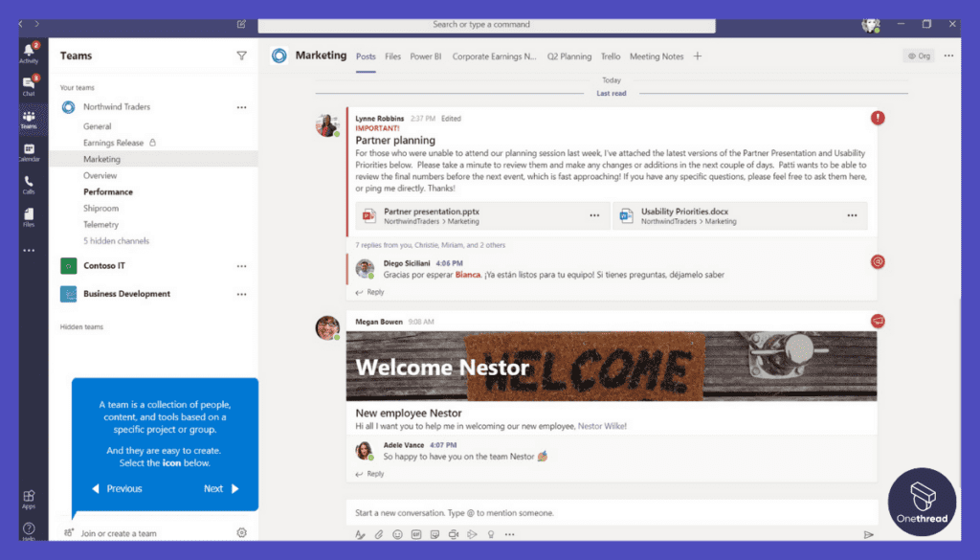
Task: Reply to Diego Siciliani's thread
Action: [x=370, y=292]
